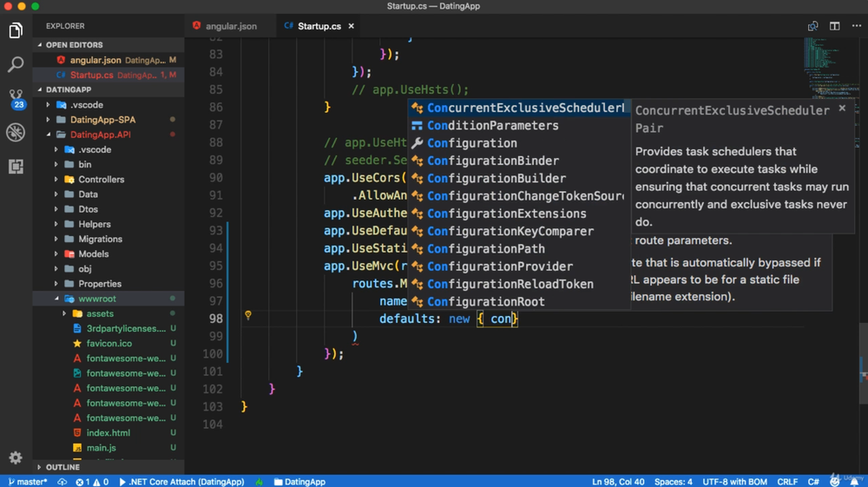This screenshot has height=487, width=868.
Task: Change C# language mode in status bar
Action: coord(813,482)
